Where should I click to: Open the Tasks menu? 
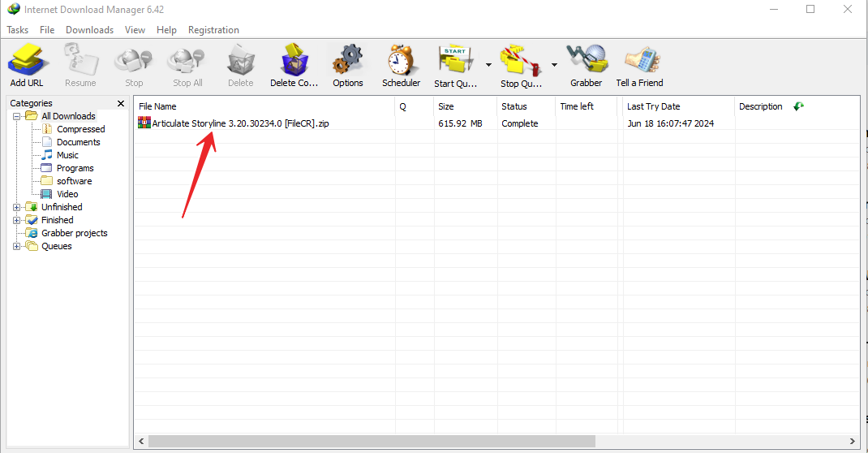[17, 30]
